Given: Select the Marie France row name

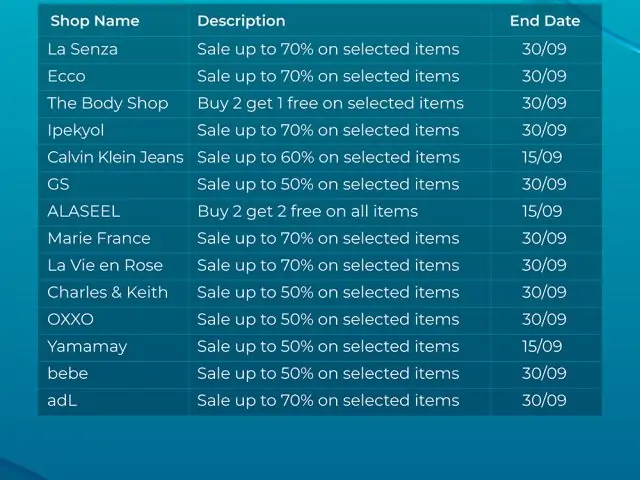Looking at the screenshot, I should point(99,238).
